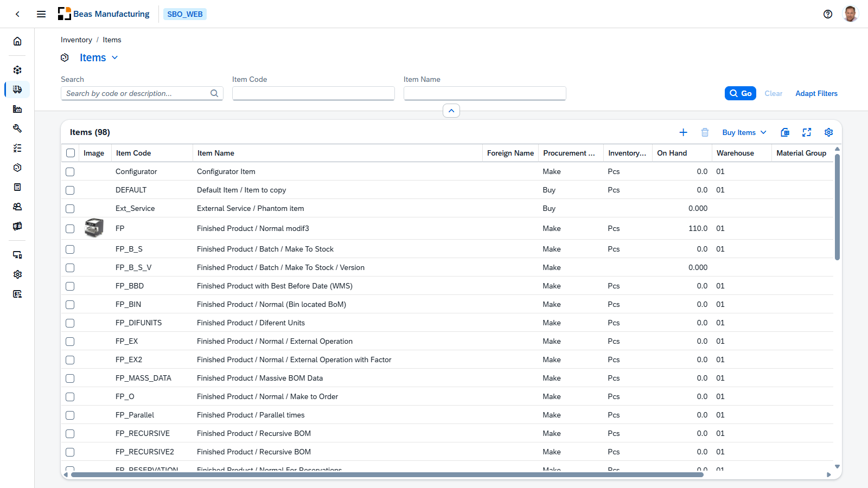The image size is (868, 488).
Task: Click the delete trash icon in table toolbar
Action: pyautogui.click(x=705, y=132)
